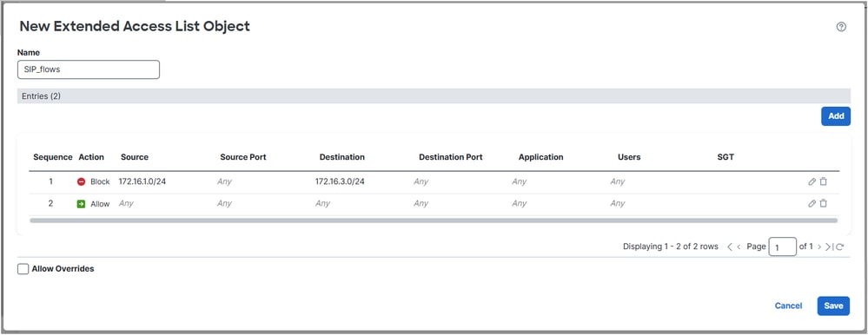Select destination 172.16.3.0/24 cell
Screen dimensions: 868x335
click(340, 181)
